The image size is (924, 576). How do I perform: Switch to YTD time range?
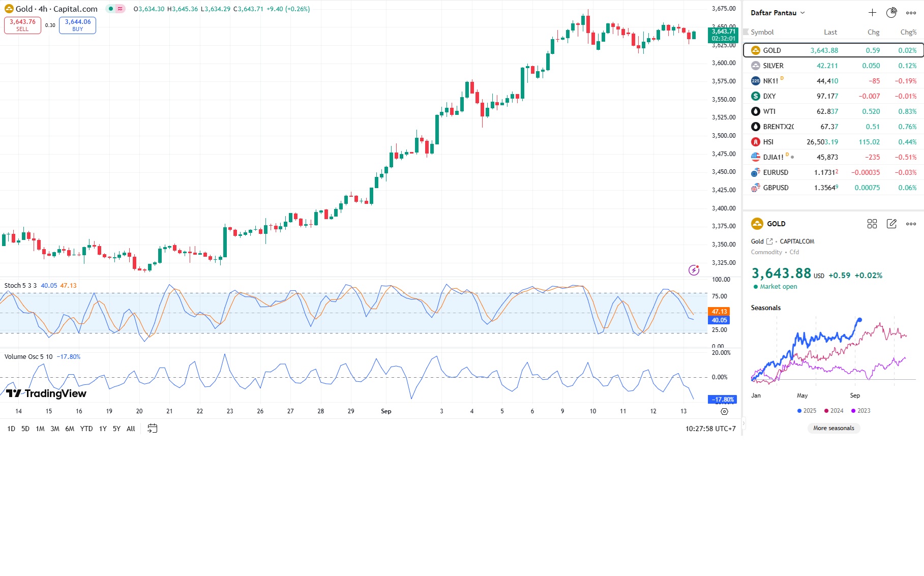[x=86, y=429]
